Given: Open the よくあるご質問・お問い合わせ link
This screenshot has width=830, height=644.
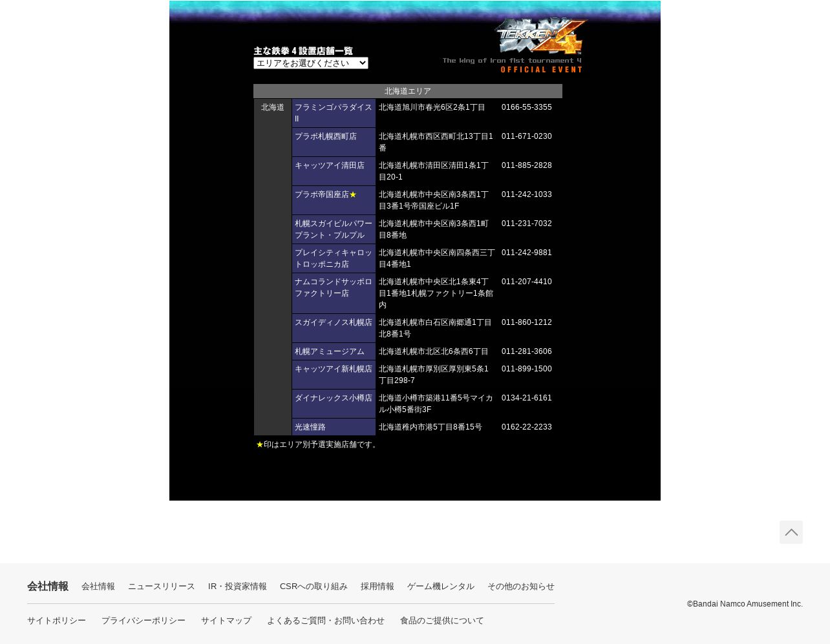Looking at the screenshot, I should 326,621.
